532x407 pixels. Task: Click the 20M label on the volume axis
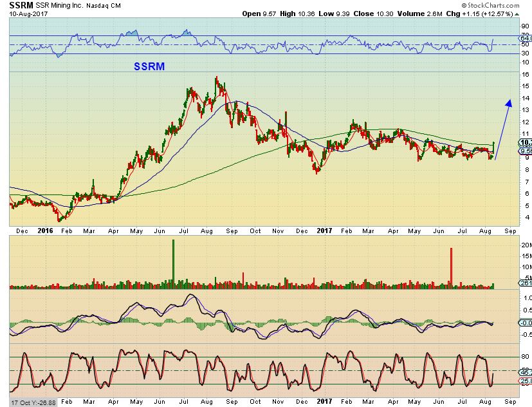click(526, 245)
